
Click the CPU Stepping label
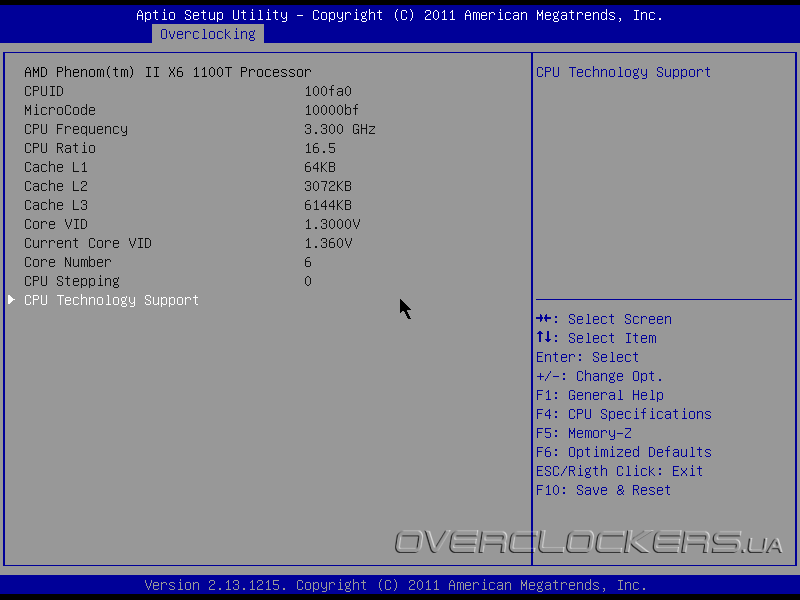tap(72, 281)
